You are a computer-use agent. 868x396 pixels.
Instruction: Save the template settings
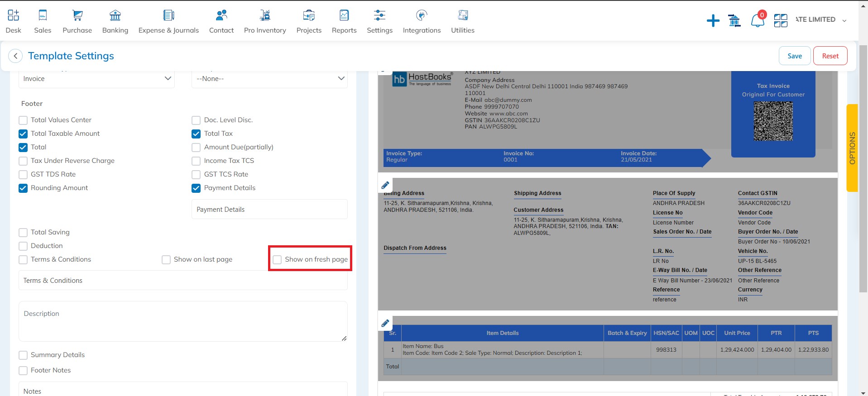795,56
